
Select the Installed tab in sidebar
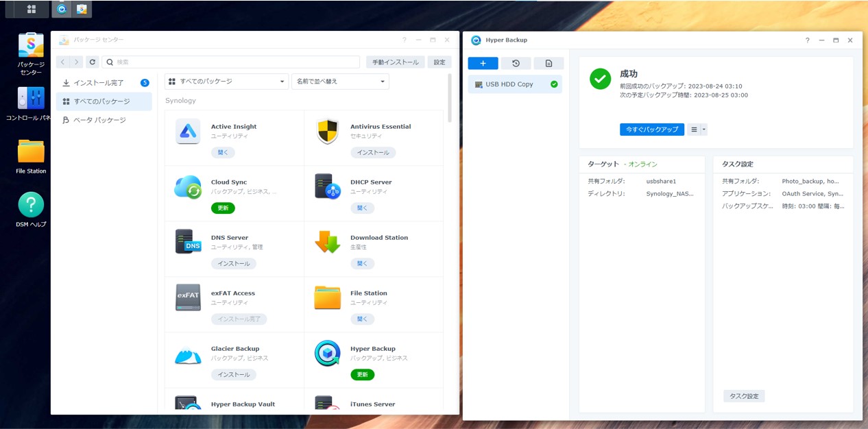pos(104,83)
